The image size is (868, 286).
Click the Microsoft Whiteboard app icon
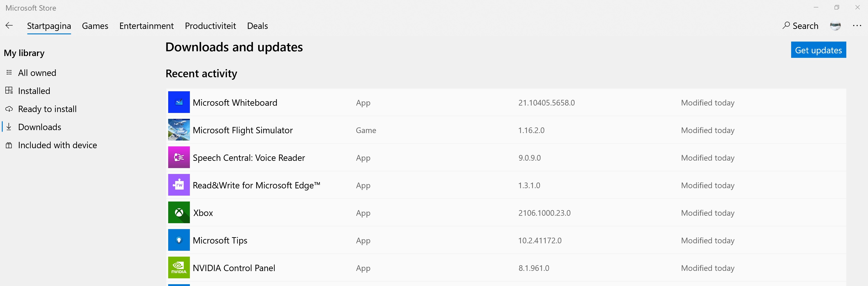(x=179, y=102)
